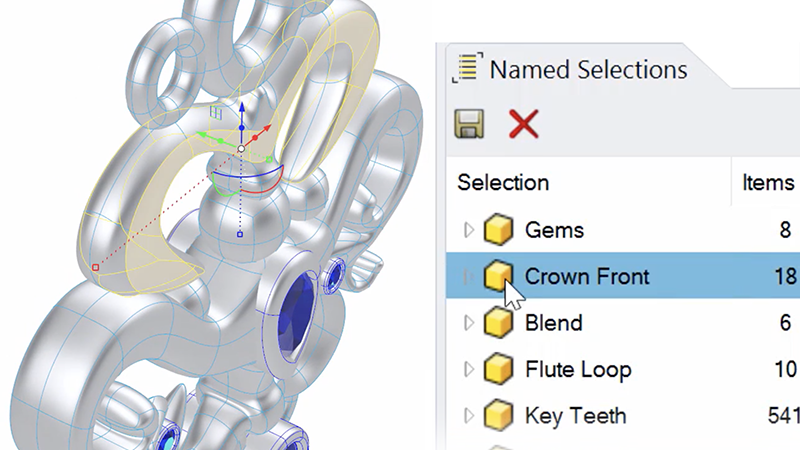Click the yellow cube icon beside Flute Loop
The width and height of the screenshot is (800, 450).
pyautogui.click(x=498, y=370)
